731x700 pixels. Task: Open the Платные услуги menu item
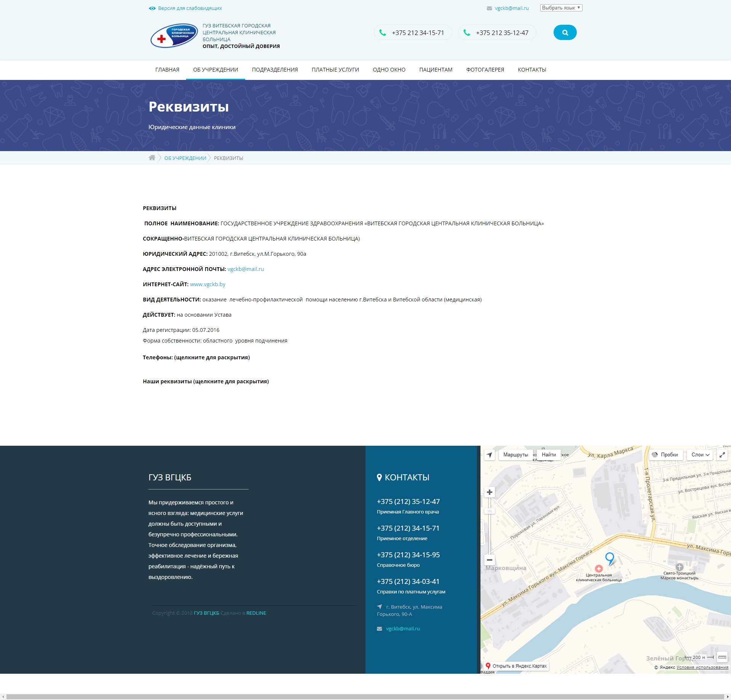335,70
